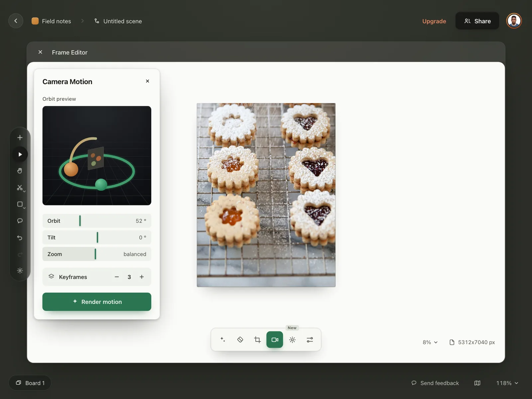
Task: Open the adjustments sliders tool
Action: pyautogui.click(x=310, y=339)
